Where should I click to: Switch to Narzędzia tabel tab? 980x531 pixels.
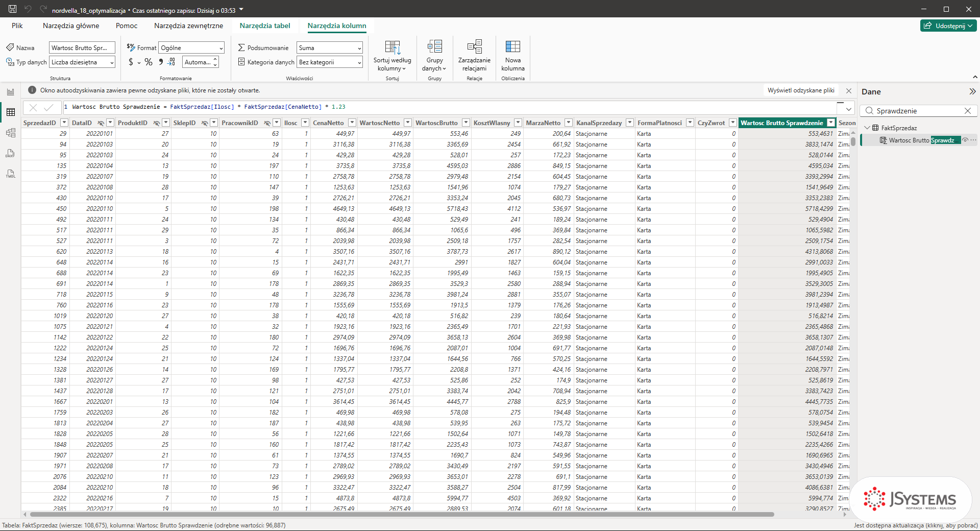(265, 26)
